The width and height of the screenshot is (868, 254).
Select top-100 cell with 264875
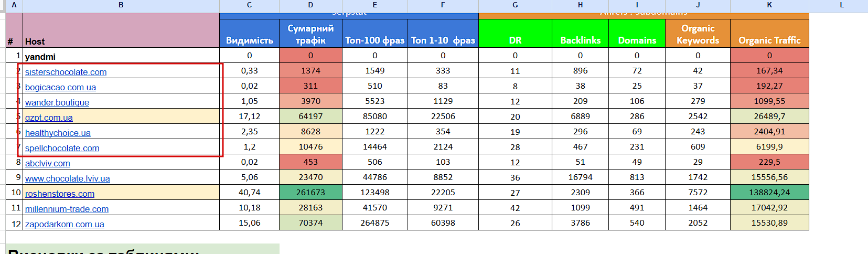tap(374, 223)
